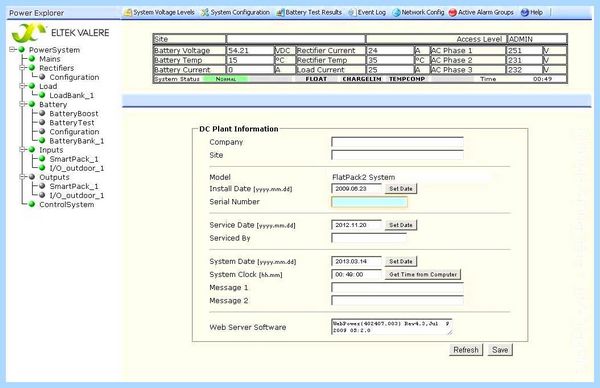
Task: Click the Refresh button
Action: coord(466,350)
